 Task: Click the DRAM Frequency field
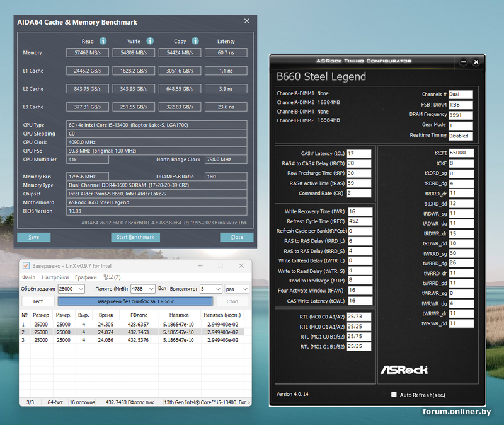pos(461,115)
